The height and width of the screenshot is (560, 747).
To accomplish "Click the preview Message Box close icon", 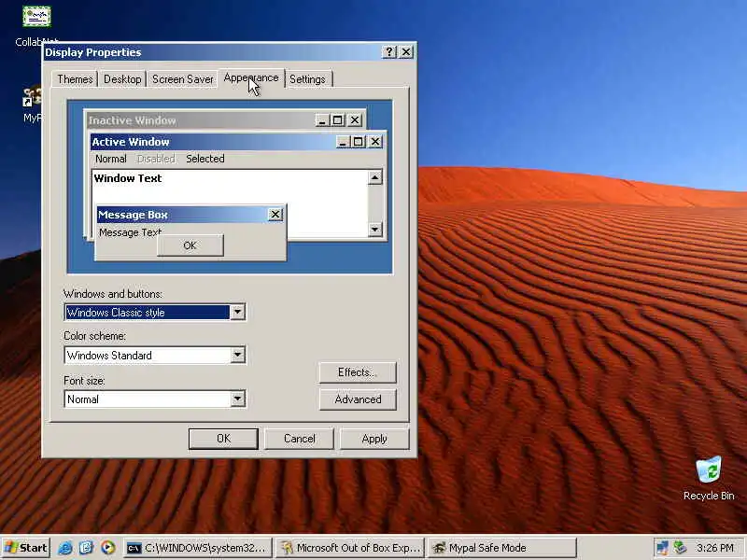I will (x=275, y=215).
